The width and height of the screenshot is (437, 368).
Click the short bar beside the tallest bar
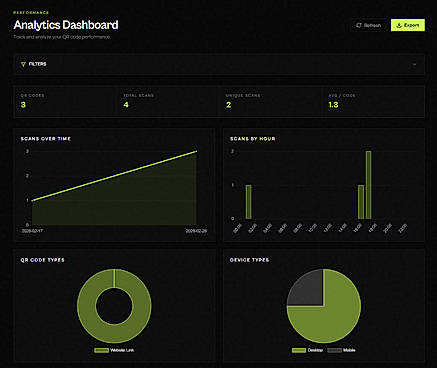[x=361, y=202]
